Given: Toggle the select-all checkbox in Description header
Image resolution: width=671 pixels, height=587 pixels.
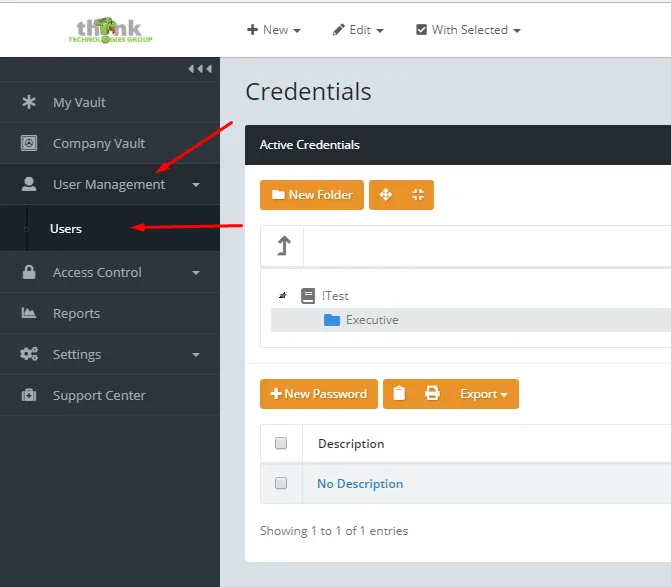Looking at the screenshot, I should click(x=281, y=443).
